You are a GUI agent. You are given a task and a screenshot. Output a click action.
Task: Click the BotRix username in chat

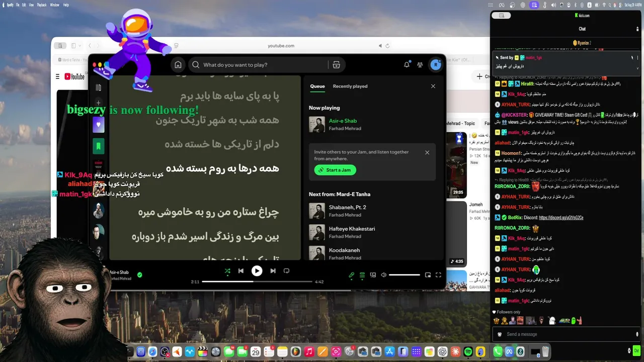pos(516,218)
